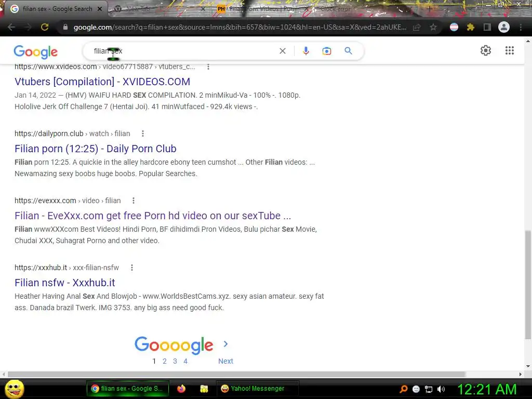Open Chrome's three-dot menu
The height and width of the screenshot is (399, 532).
point(521,27)
